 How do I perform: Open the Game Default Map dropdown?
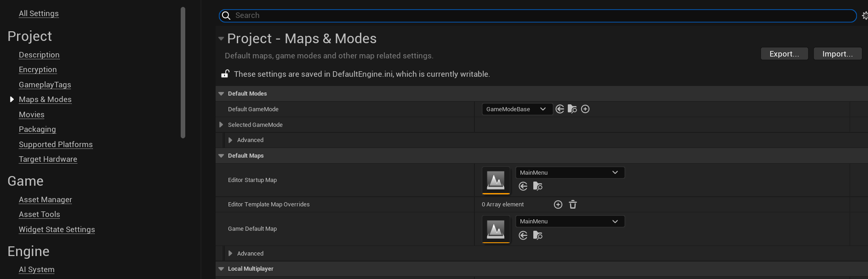tap(570, 222)
